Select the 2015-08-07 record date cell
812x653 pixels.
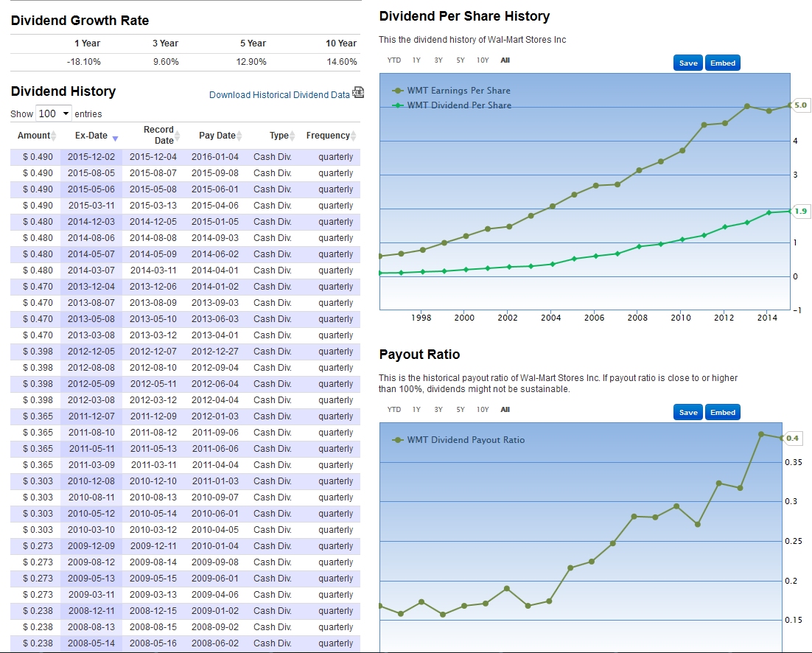[x=153, y=173]
